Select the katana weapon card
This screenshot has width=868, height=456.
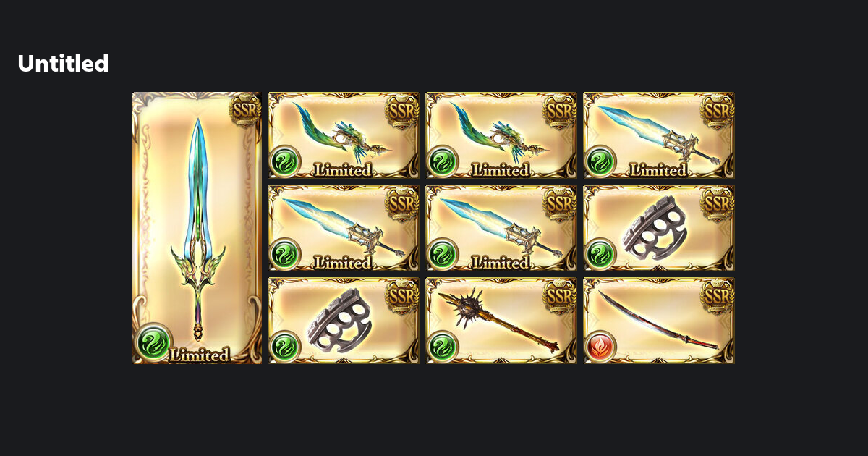click(x=659, y=321)
